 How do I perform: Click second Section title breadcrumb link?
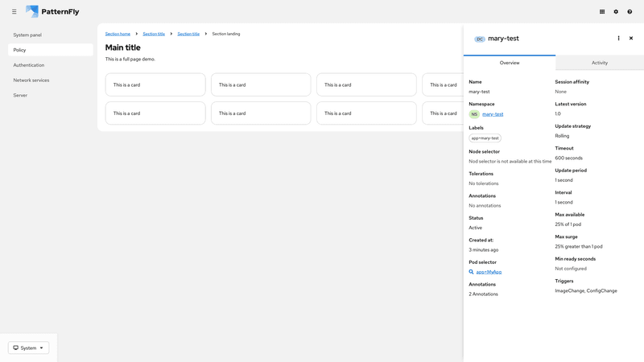click(x=188, y=34)
